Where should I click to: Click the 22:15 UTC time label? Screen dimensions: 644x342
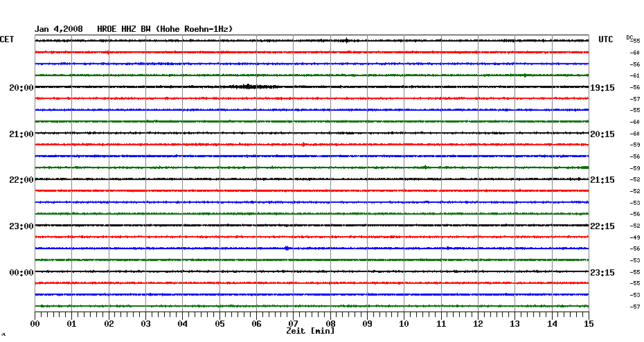[x=602, y=226]
